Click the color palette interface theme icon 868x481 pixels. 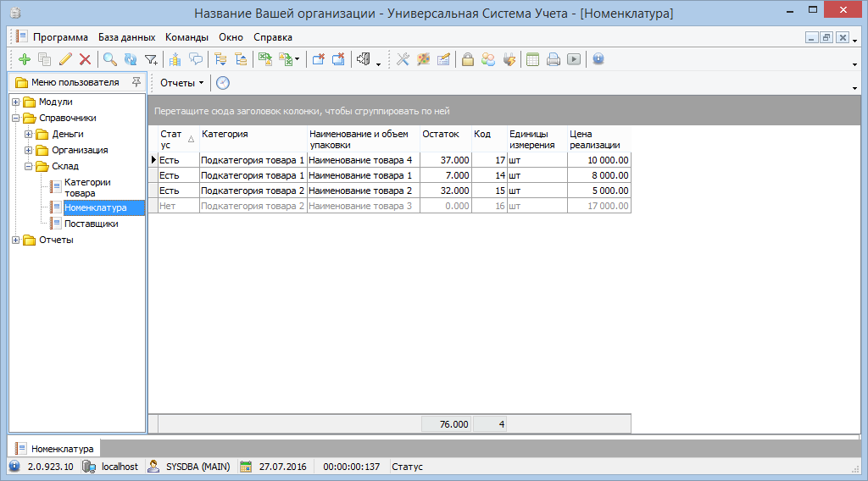[x=422, y=59]
